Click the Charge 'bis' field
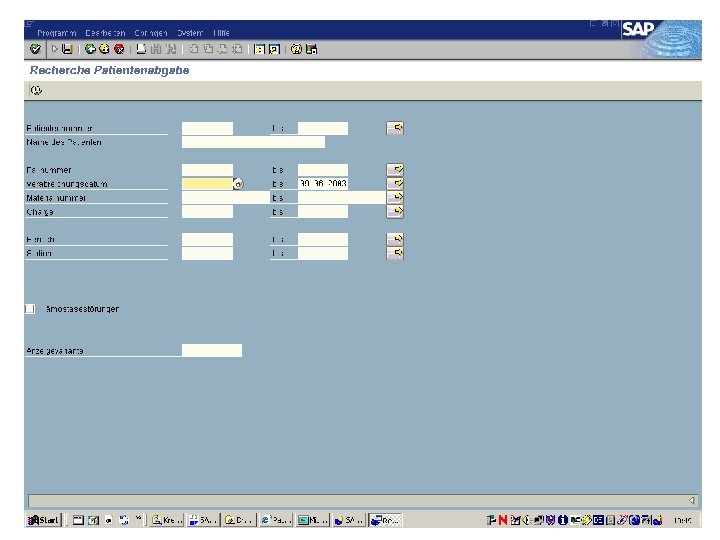Screen dimensions: 720x540 point(323,212)
